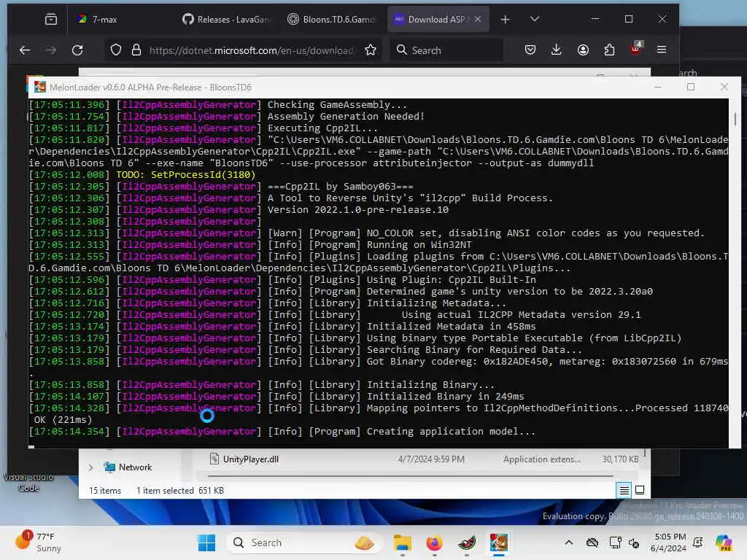Open Copilot preview taskbar icon
The image size is (747, 560).
pyautogui.click(x=724, y=542)
